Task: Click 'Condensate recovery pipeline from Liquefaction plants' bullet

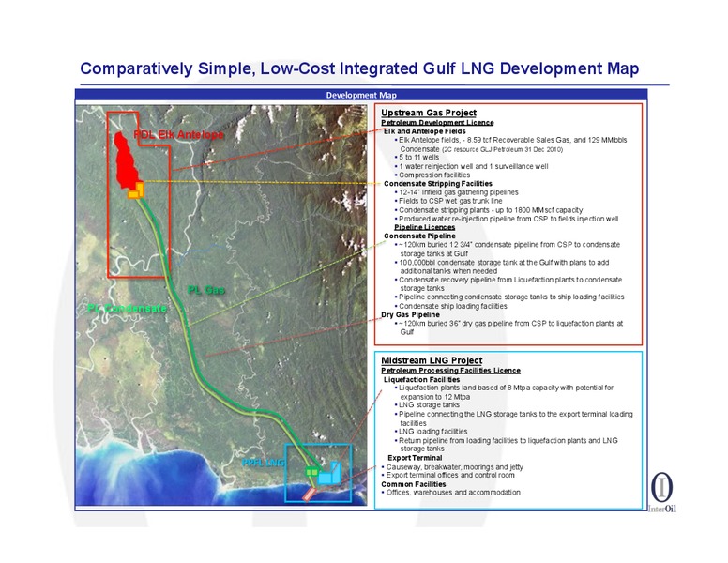Action: tap(508, 283)
